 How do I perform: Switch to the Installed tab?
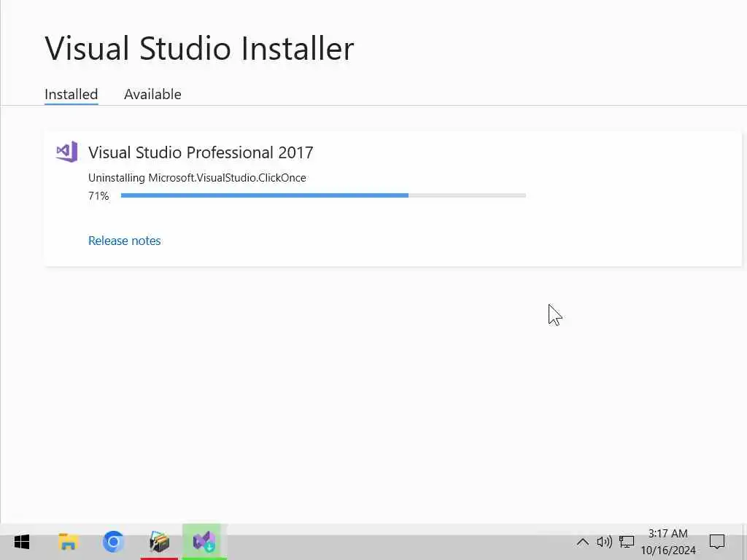[71, 94]
